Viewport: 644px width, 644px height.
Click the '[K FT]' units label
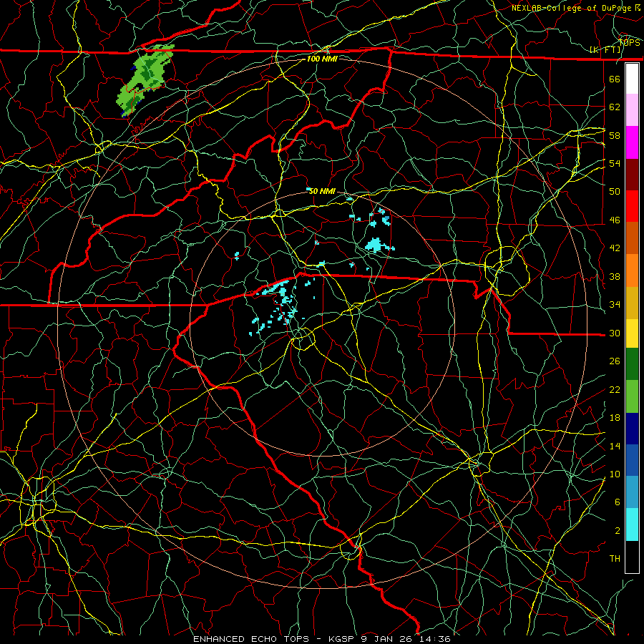[605, 50]
